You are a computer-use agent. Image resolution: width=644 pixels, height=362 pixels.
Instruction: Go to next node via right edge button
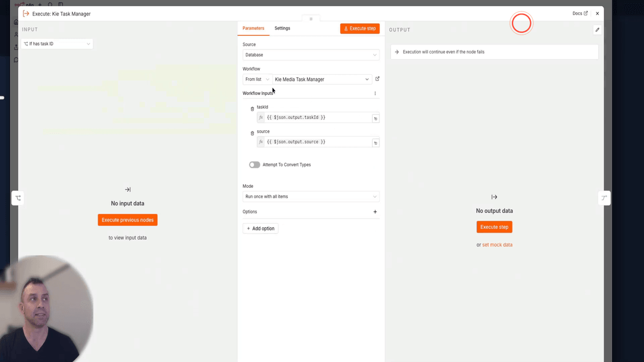pos(604,198)
